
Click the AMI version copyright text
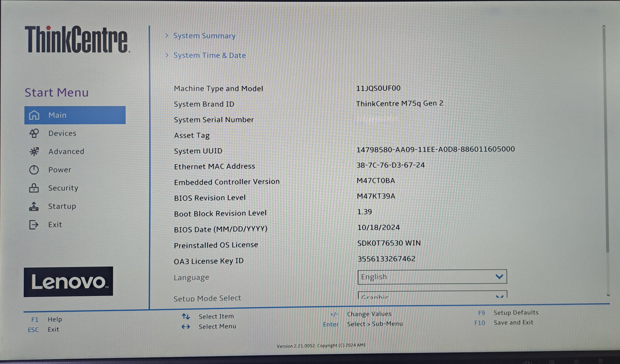(321, 345)
